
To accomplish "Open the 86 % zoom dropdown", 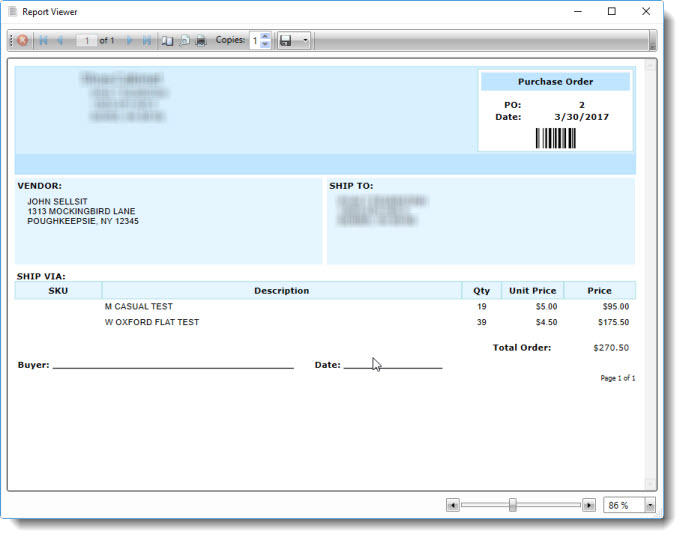I will [x=650, y=506].
